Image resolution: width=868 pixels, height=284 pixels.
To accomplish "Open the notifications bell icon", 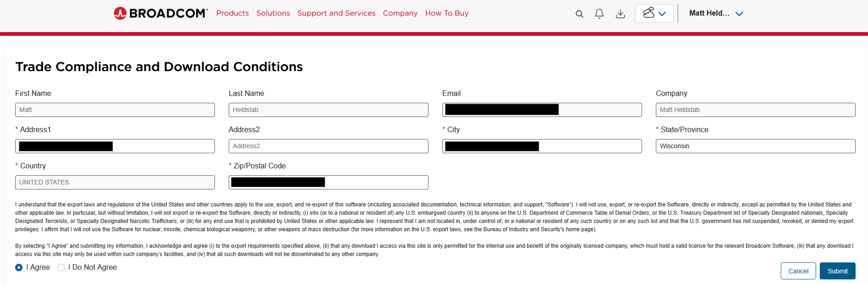I will click(x=599, y=14).
